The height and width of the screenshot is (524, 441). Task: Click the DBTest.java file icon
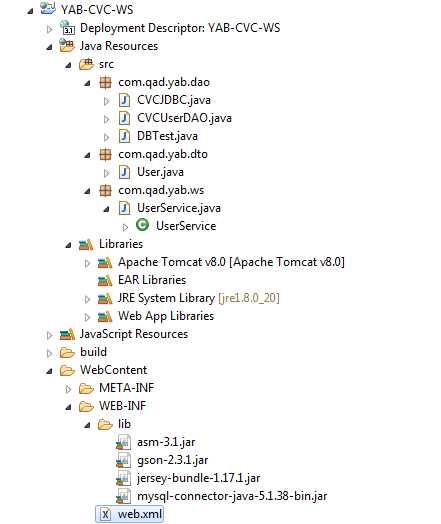pos(124,136)
